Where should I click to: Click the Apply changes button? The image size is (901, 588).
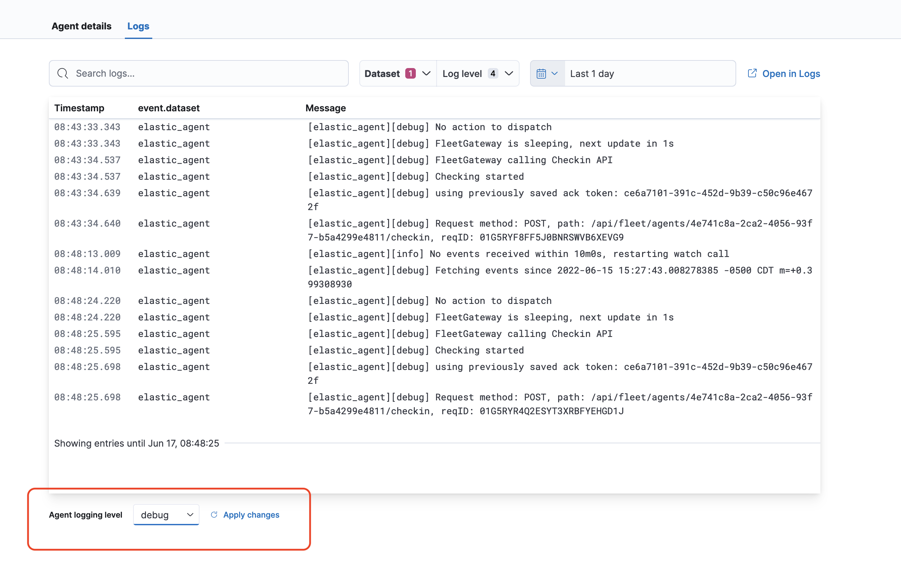point(251,515)
